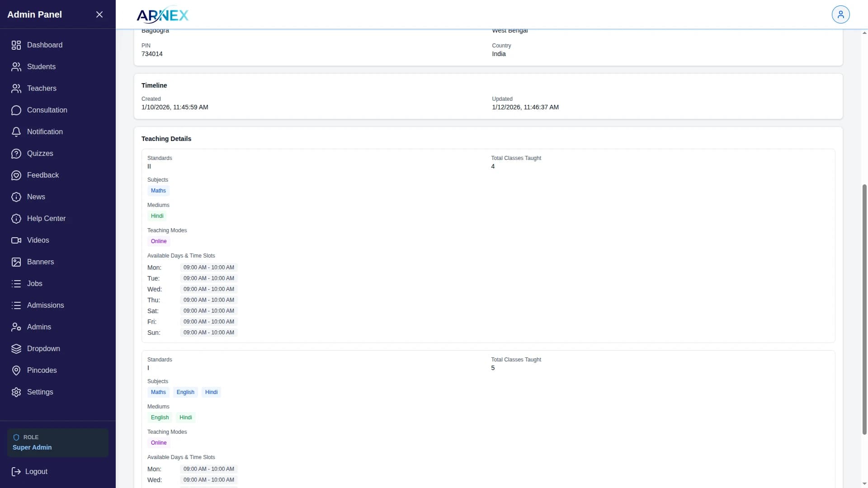The image size is (868, 488).
Task: Click the ARNEX logo
Action: point(162,15)
